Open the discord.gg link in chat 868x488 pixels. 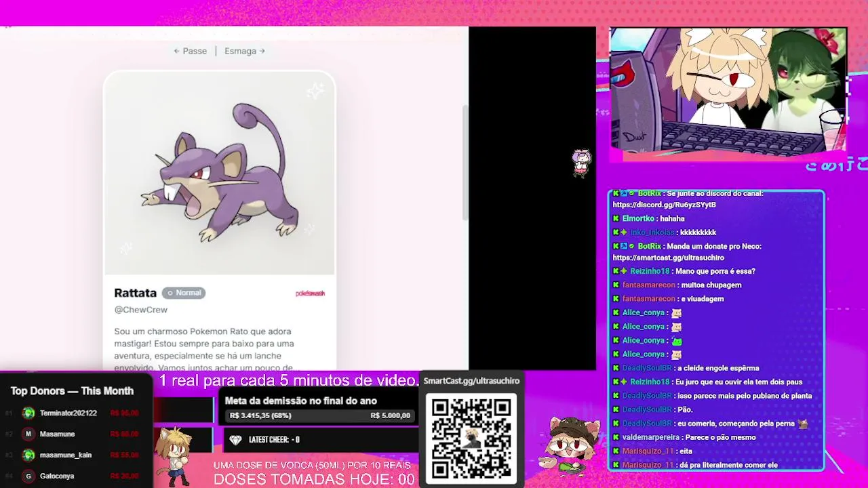coord(664,205)
